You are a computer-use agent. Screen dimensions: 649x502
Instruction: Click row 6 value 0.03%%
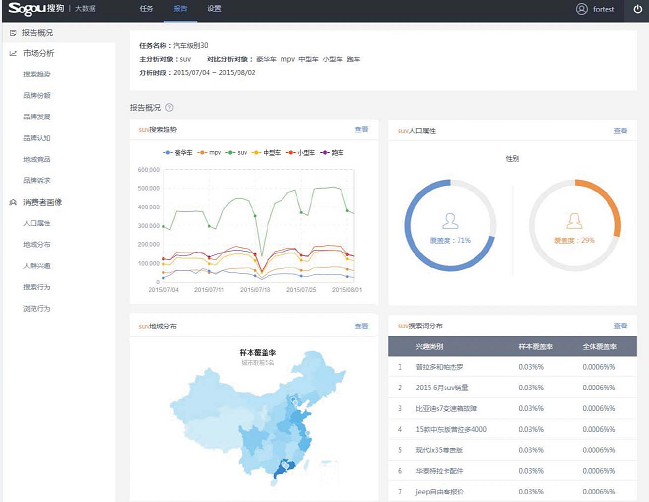pyautogui.click(x=531, y=471)
